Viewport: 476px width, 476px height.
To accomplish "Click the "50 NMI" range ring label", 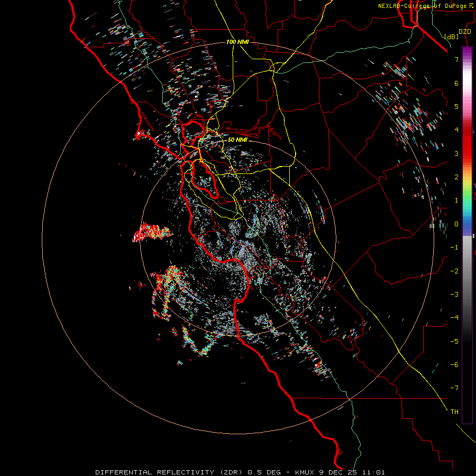I will coord(237,140).
